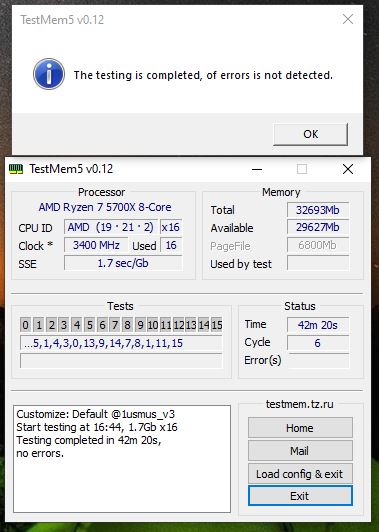
Task: Click the AMD Ryzen 7 5700X 8-Core text
Action: [105, 207]
